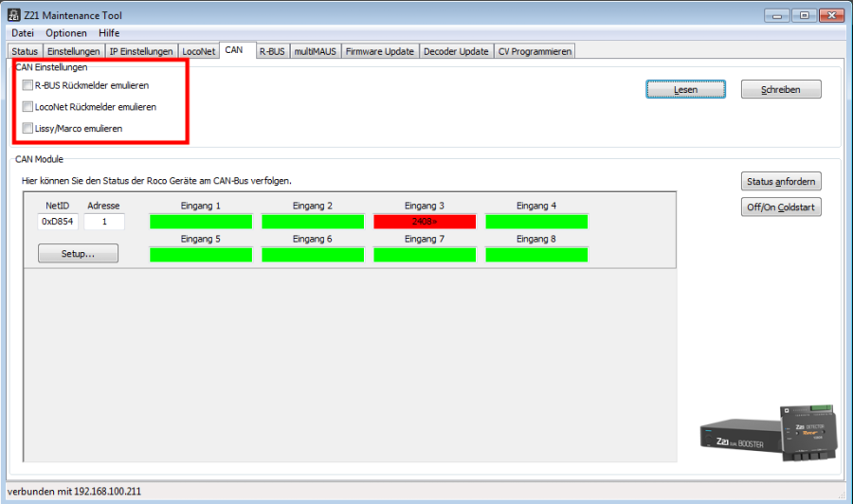Open the Datei menu
Image resolution: width=853 pixels, height=504 pixels.
pos(23,33)
